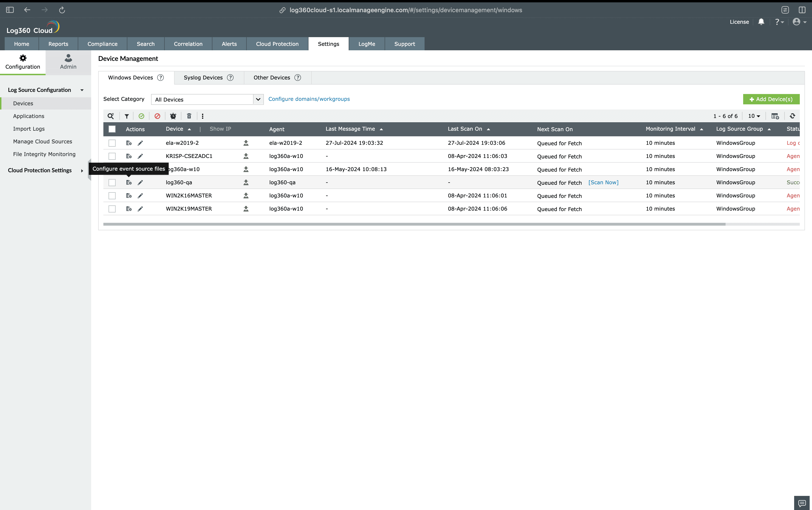Open the rows-per-page 10 dropdown
This screenshot has width=812, height=510.
(x=754, y=116)
